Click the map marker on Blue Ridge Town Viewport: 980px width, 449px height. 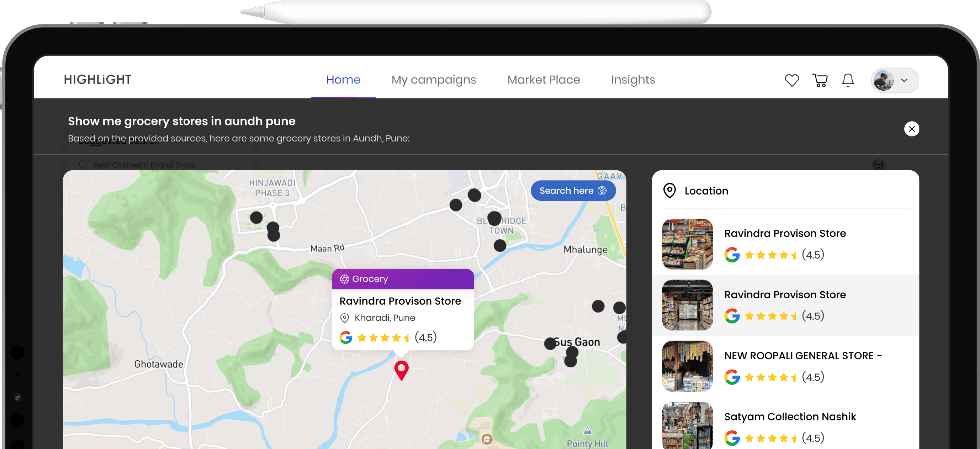pyautogui.click(x=494, y=218)
